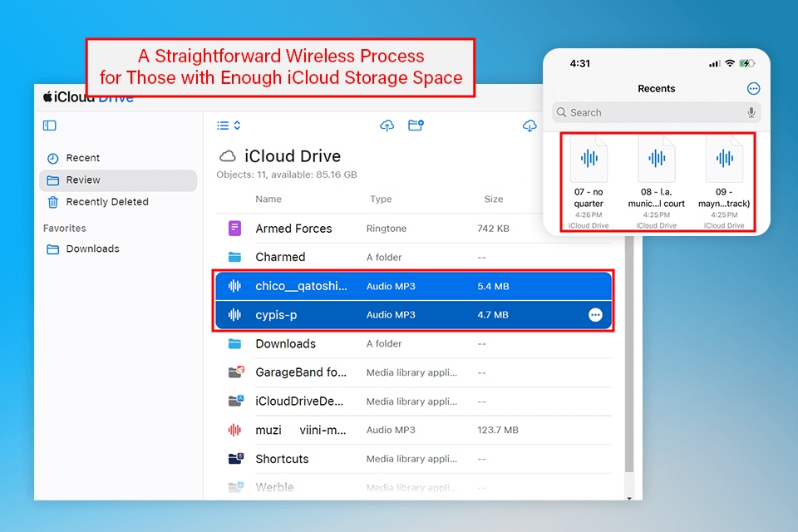This screenshot has height=532, width=798.
Task: Click the red waveform icon of muzi
Action: coord(234,431)
